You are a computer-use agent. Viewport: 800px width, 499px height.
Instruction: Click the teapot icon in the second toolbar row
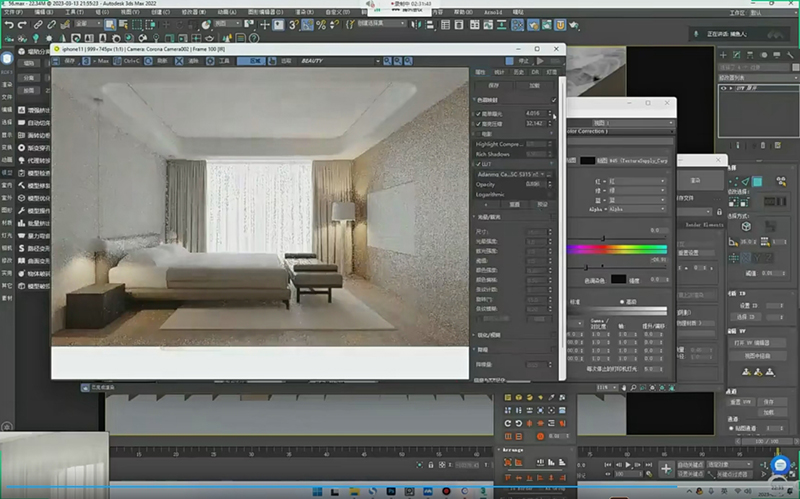[x=209, y=38]
